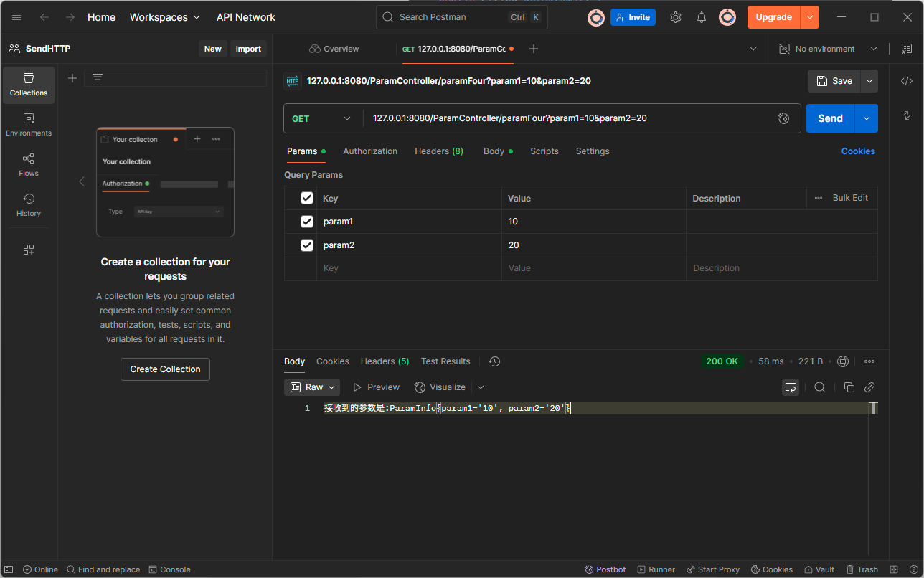Switch to the Authorization tab
Image resolution: width=924 pixels, height=578 pixels.
(370, 151)
